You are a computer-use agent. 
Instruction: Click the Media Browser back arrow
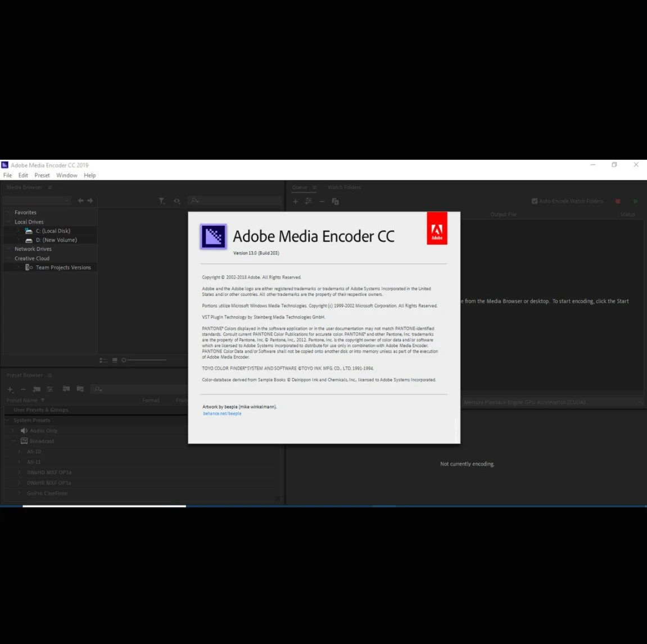(x=80, y=201)
